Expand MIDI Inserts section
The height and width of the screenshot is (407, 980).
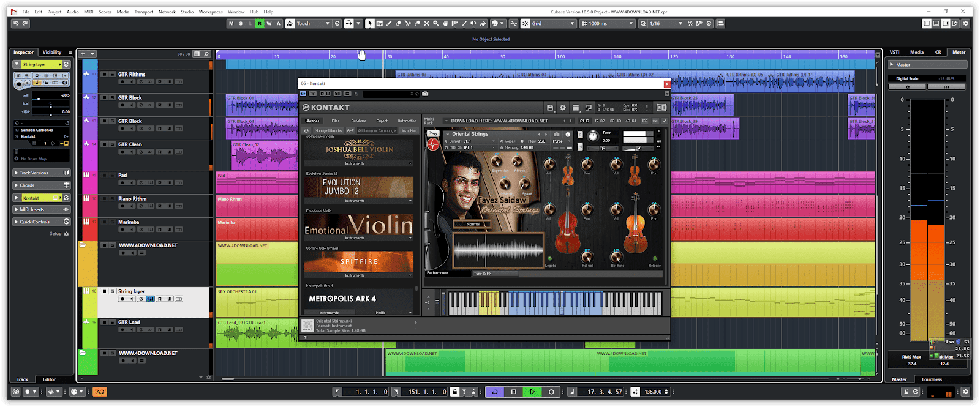tap(42, 209)
